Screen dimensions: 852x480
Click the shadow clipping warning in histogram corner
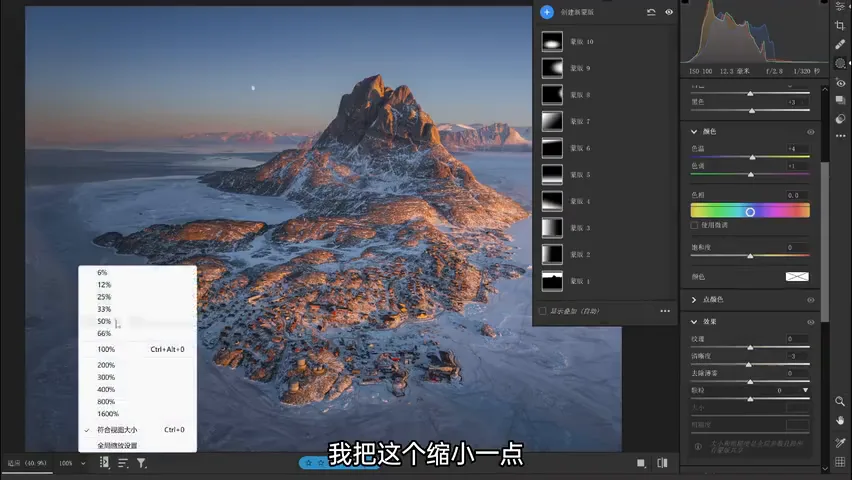pyautogui.click(x=685, y=2)
